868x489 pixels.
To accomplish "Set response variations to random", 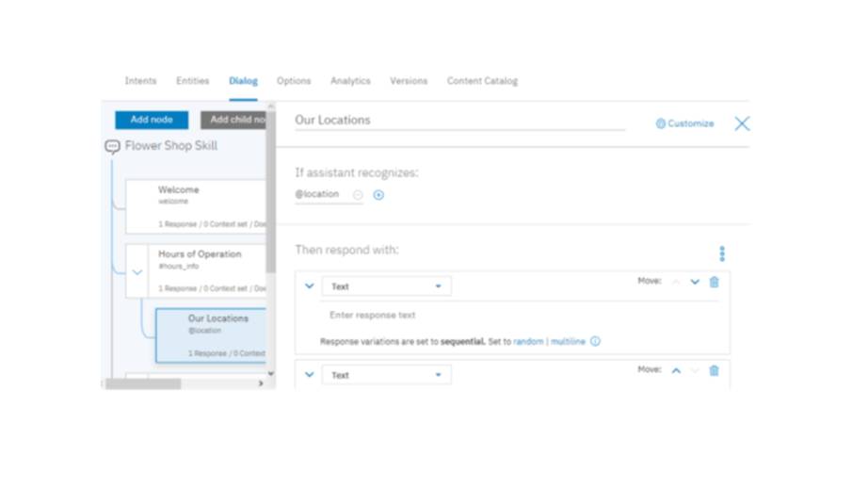I will tap(528, 342).
